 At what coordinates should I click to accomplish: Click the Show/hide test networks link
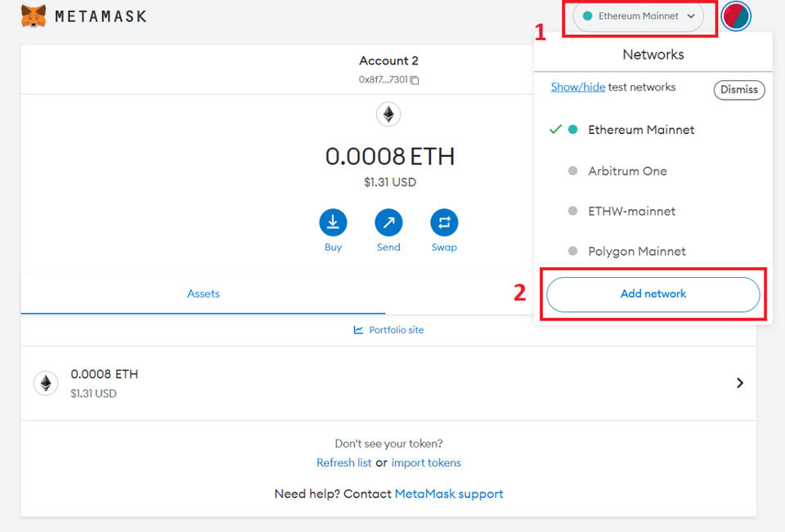pos(578,87)
